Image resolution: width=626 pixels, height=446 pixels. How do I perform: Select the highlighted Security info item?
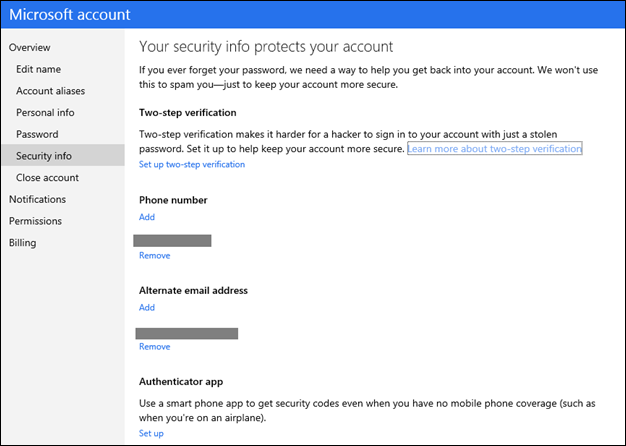pyautogui.click(x=44, y=156)
